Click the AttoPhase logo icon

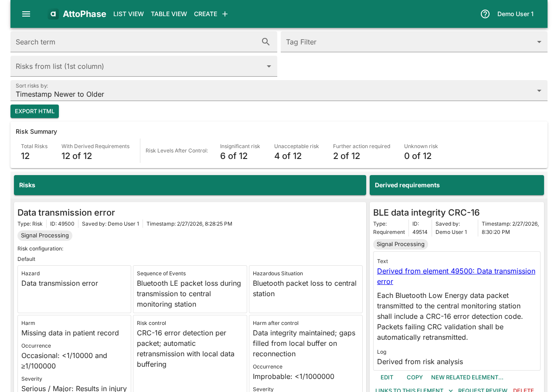[x=53, y=13]
